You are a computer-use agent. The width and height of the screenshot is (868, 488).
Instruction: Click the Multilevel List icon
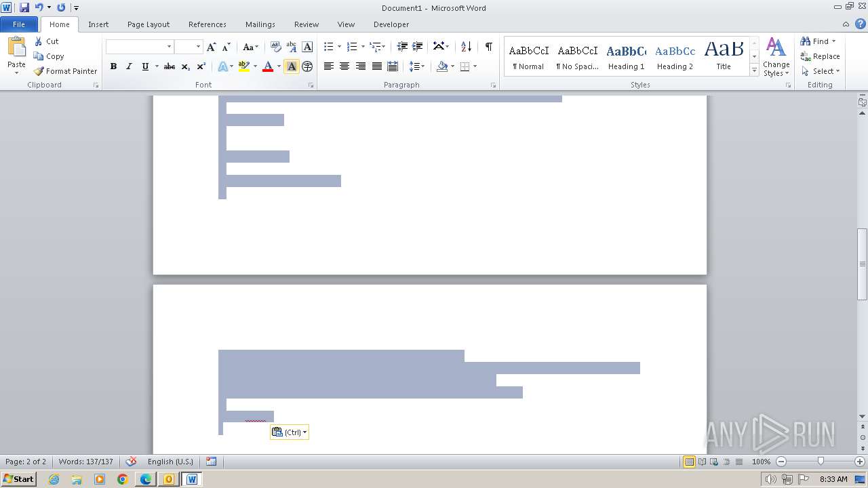click(376, 47)
